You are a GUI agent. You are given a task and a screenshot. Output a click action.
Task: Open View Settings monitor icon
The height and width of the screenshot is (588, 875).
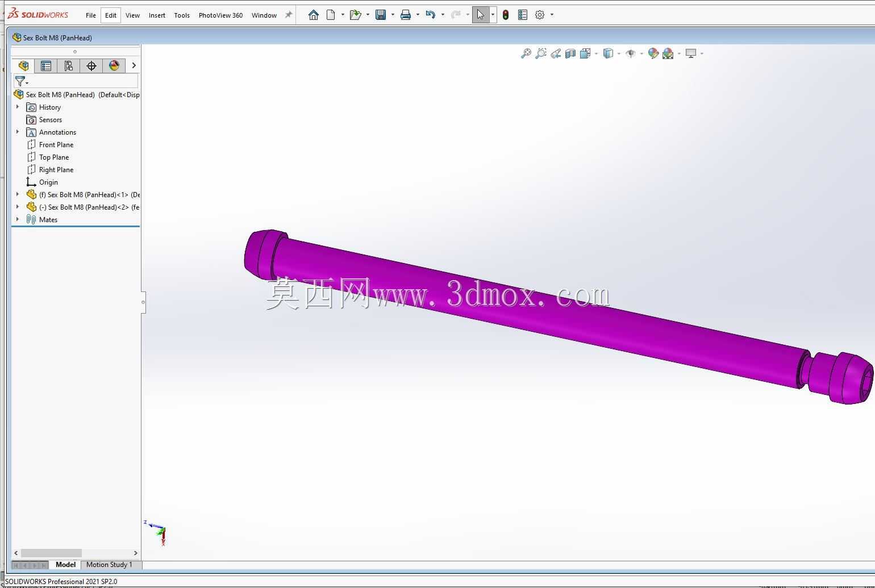click(691, 53)
